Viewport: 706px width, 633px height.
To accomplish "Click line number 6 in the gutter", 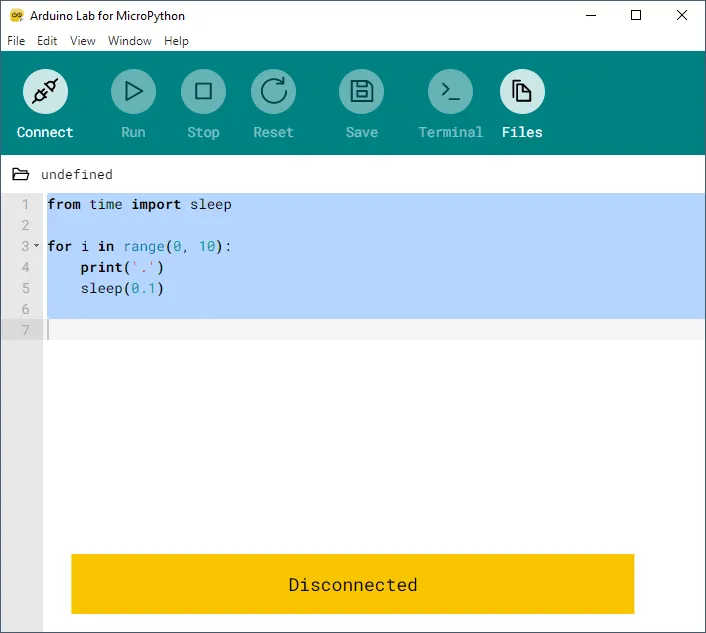I will coord(26,309).
